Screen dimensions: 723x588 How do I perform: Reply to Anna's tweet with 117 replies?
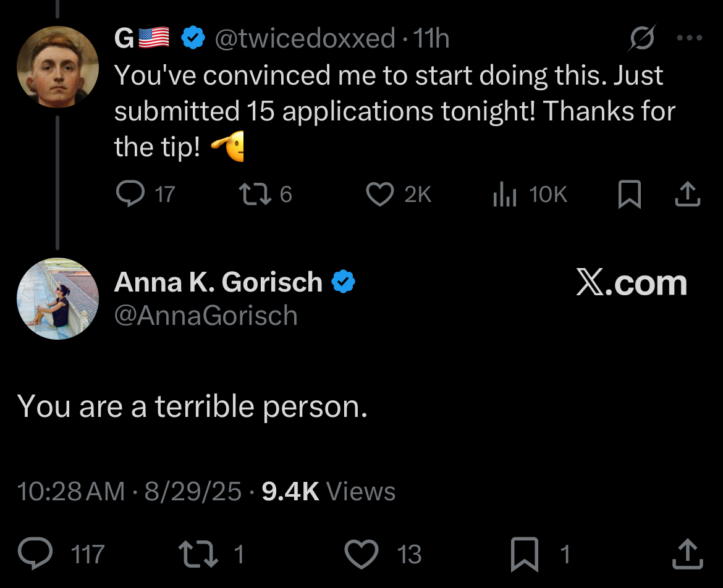point(35,554)
